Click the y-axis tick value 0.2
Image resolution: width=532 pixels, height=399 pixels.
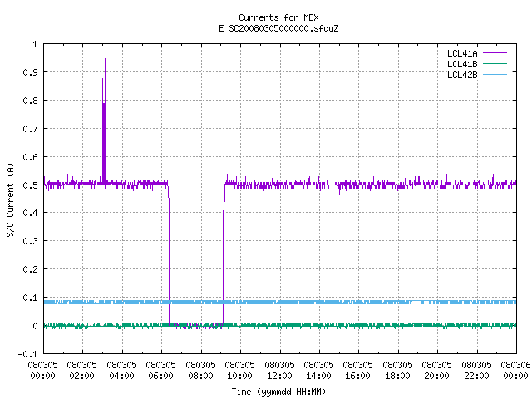pos(30,269)
